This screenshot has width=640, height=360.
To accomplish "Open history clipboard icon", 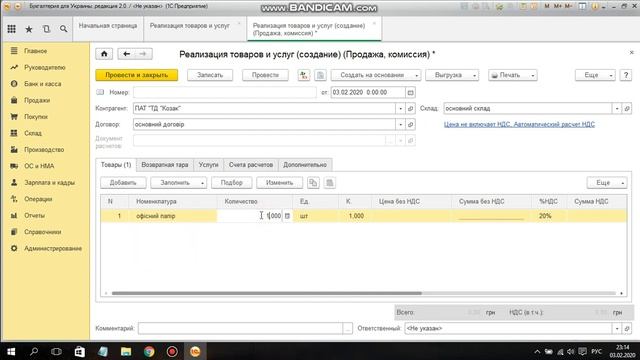I will [x=46, y=29].
